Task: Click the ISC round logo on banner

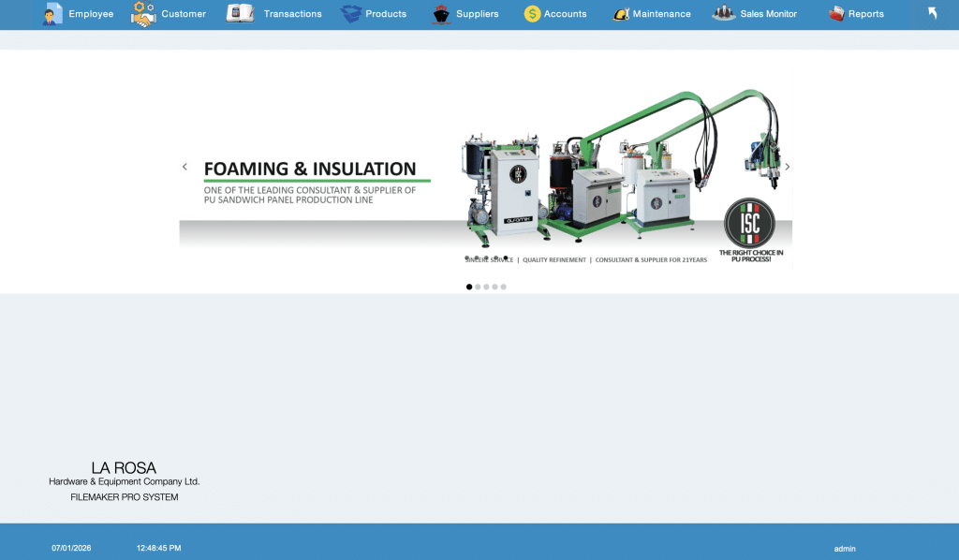Action: [x=750, y=223]
